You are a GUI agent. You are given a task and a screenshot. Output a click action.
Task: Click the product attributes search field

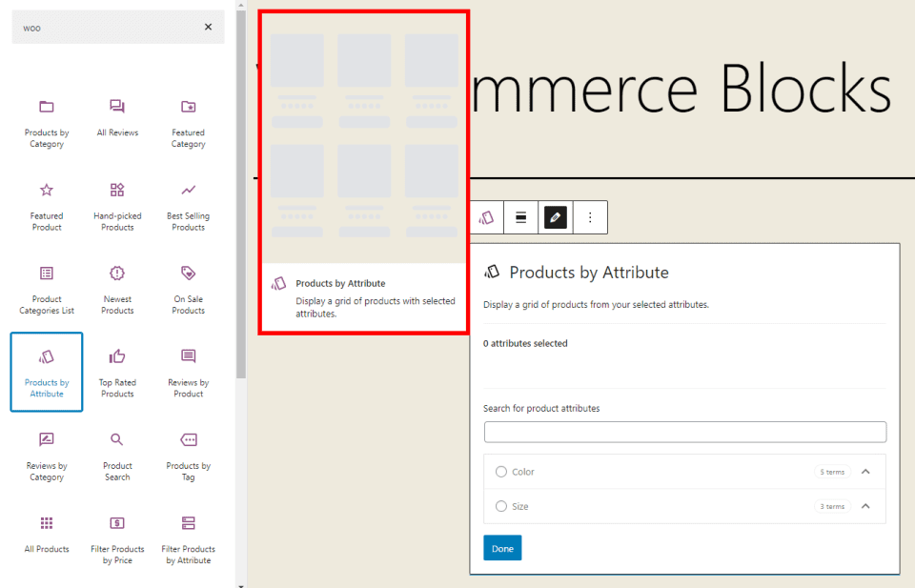(x=684, y=432)
